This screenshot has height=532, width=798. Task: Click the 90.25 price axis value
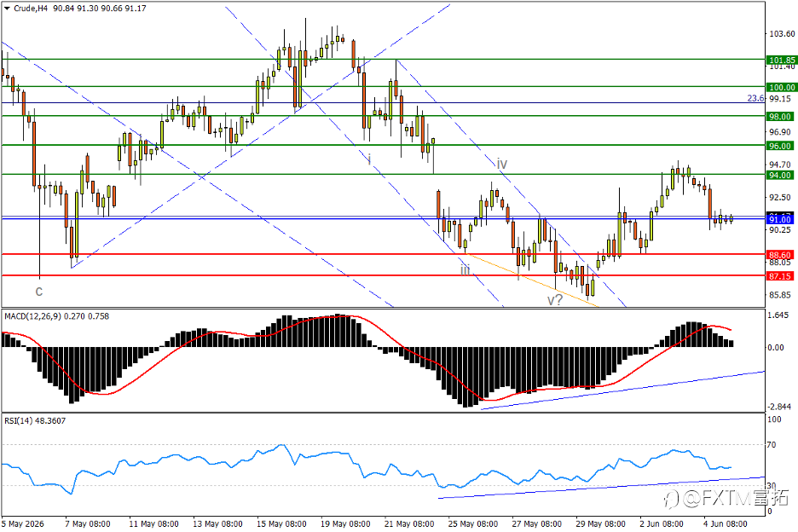pos(780,230)
